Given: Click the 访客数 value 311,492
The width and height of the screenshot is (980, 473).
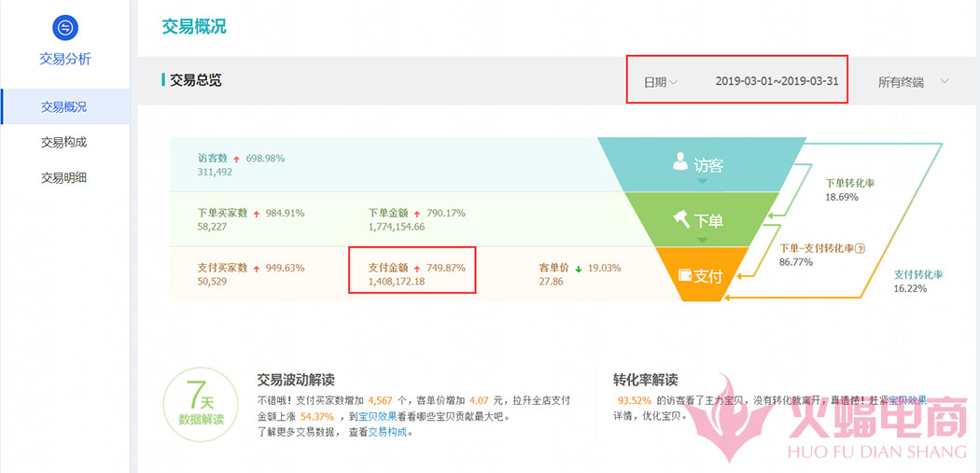Looking at the screenshot, I should coord(215,172).
